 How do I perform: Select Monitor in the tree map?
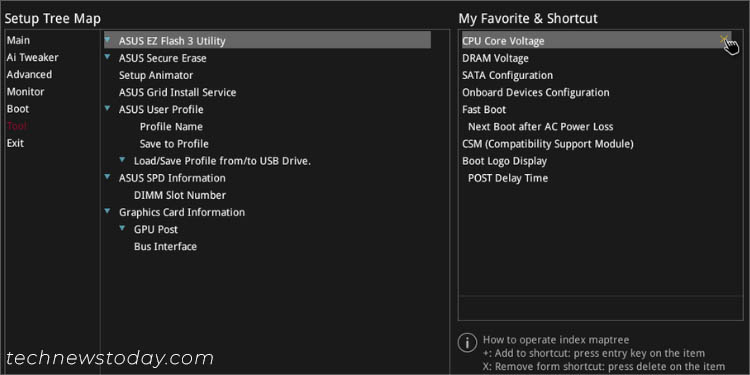pos(25,92)
